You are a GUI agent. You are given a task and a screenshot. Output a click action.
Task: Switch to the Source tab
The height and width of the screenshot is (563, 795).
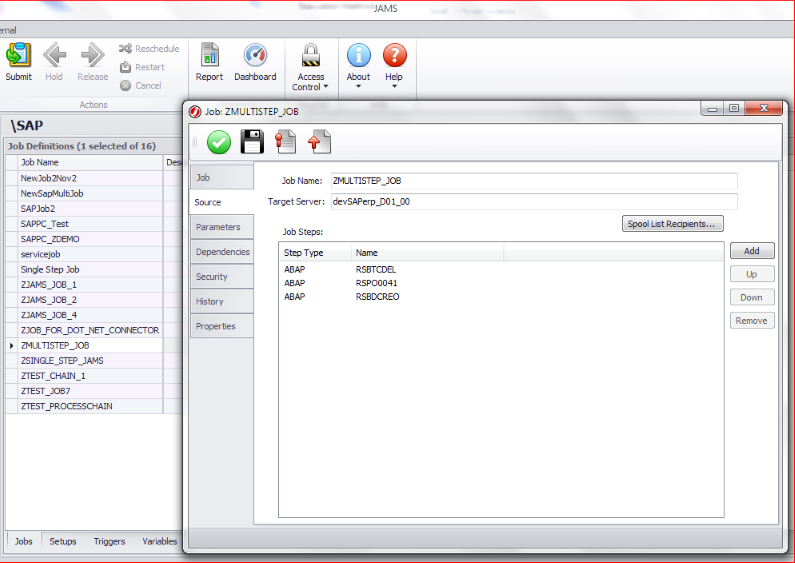pos(222,202)
